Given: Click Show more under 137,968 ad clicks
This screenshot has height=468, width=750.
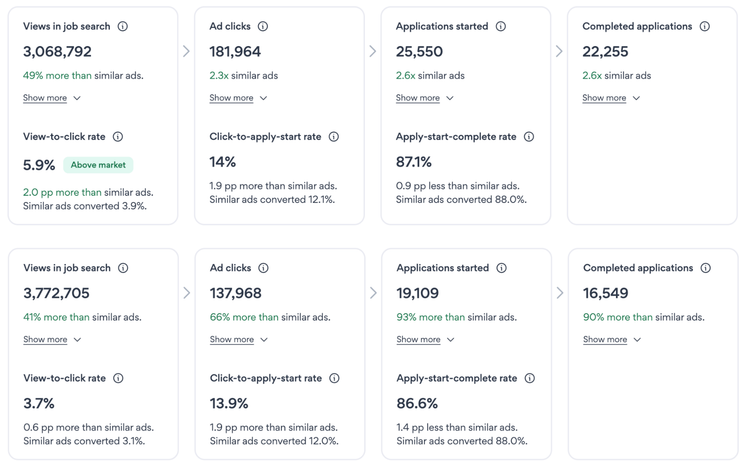Looking at the screenshot, I should (239, 340).
